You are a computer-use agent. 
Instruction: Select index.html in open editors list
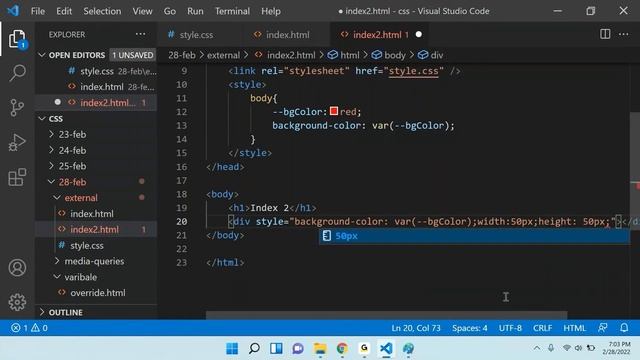click(x=102, y=87)
